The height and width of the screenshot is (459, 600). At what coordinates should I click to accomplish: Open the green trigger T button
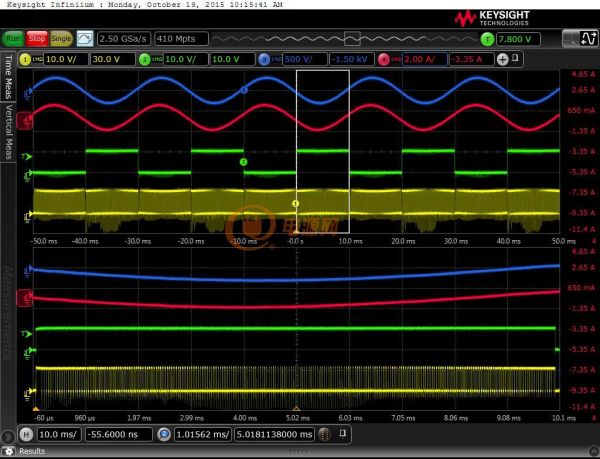tap(487, 39)
